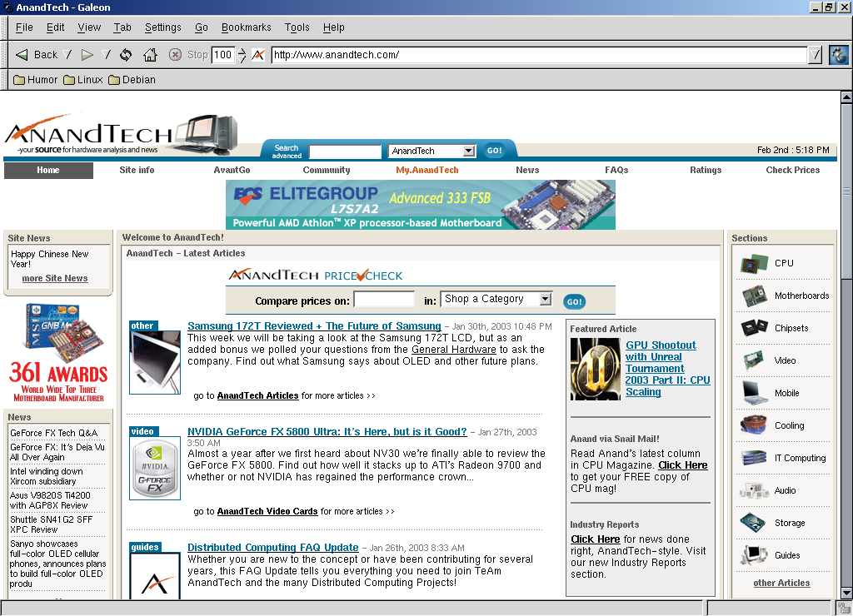Click the zoom level stepper arrows
The height and width of the screenshot is (616, 853).
click(x=242, y=54)
